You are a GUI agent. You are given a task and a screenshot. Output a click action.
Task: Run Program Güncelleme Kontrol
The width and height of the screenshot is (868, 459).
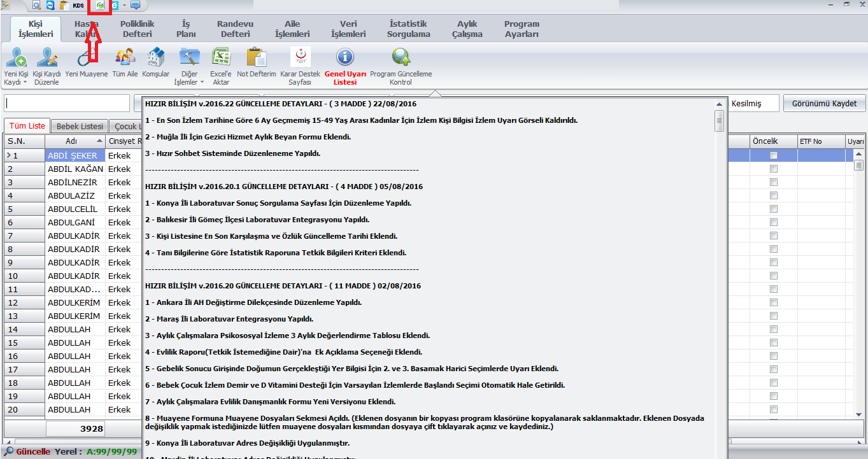(x=401, y=59)
